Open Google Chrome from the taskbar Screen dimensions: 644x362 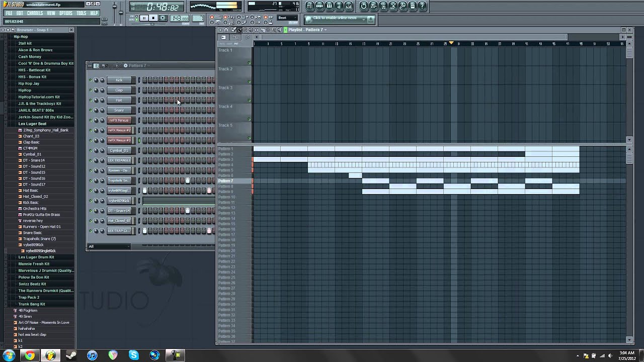[x=30, y=355]
